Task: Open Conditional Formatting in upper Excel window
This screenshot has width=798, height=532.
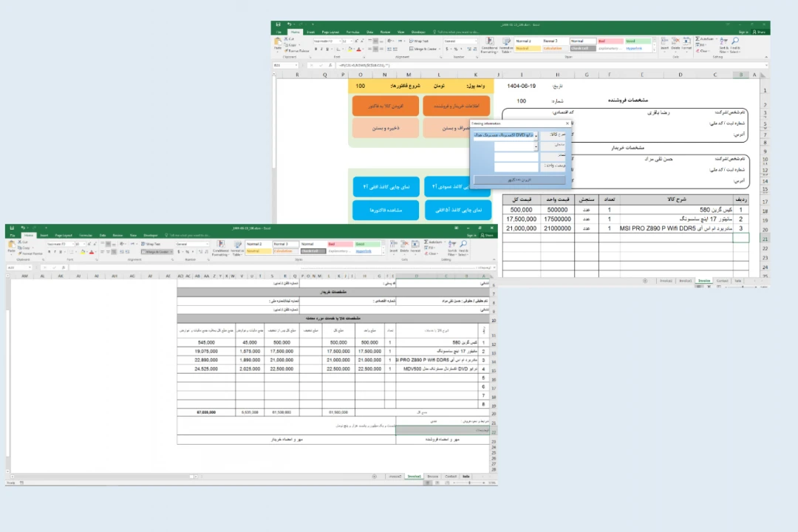Action: [x=489, y=45]
